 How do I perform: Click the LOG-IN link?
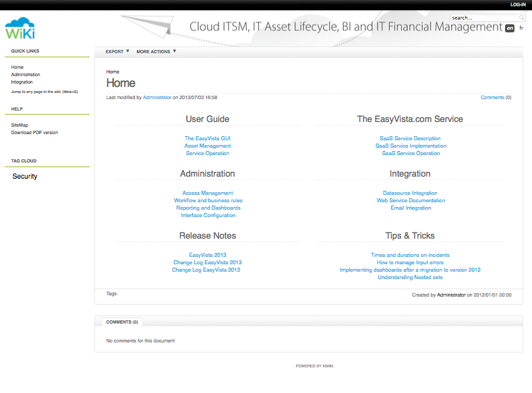click(x=518, y=5)
